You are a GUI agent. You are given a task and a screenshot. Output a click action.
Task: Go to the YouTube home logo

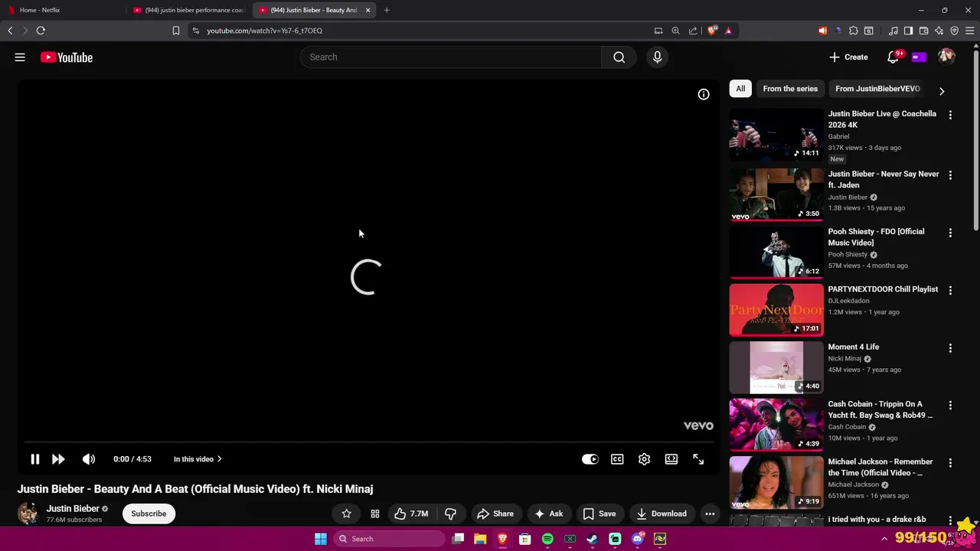pyautogui.click(x=67, y=57)
